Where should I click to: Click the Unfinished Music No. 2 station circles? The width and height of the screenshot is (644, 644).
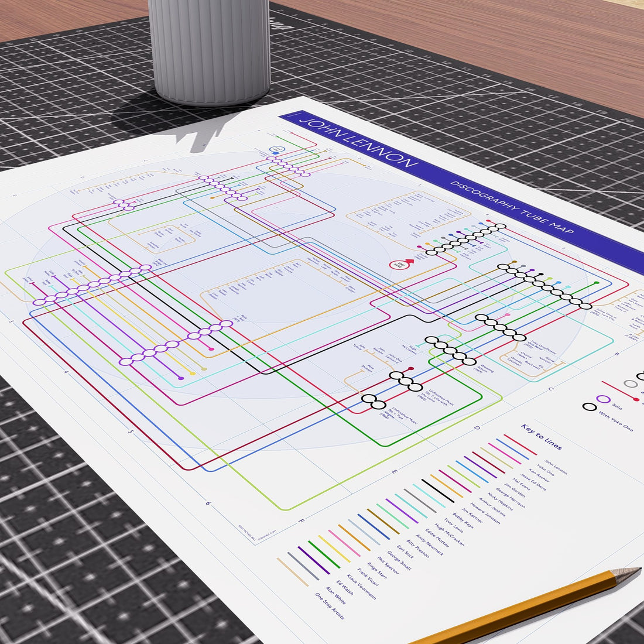(x=406, y=381)
